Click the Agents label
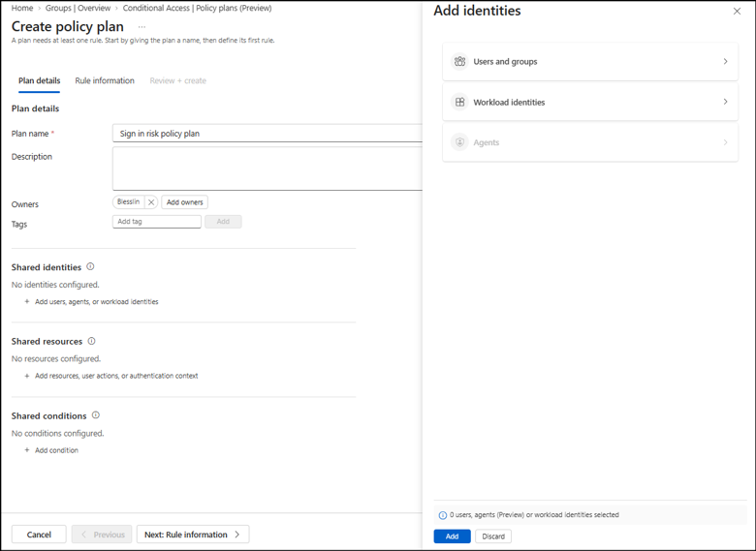Screen dimensions: 756x551 (486, 142)
